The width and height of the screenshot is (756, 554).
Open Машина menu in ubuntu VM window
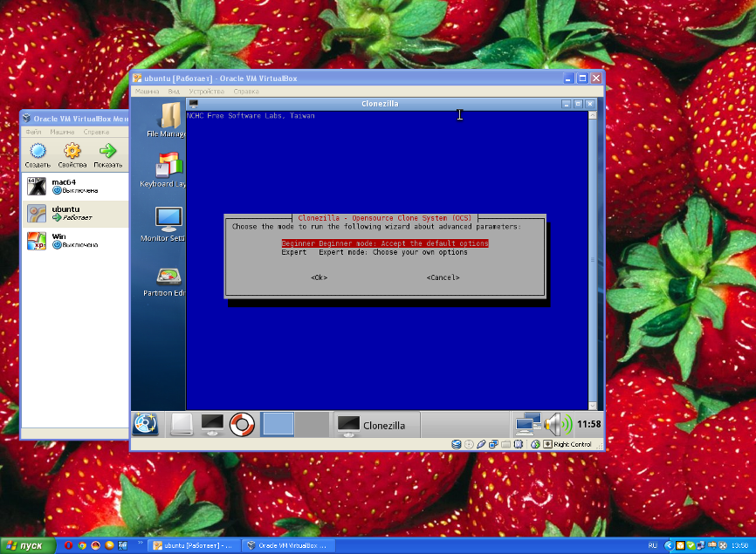pos(147,91)
